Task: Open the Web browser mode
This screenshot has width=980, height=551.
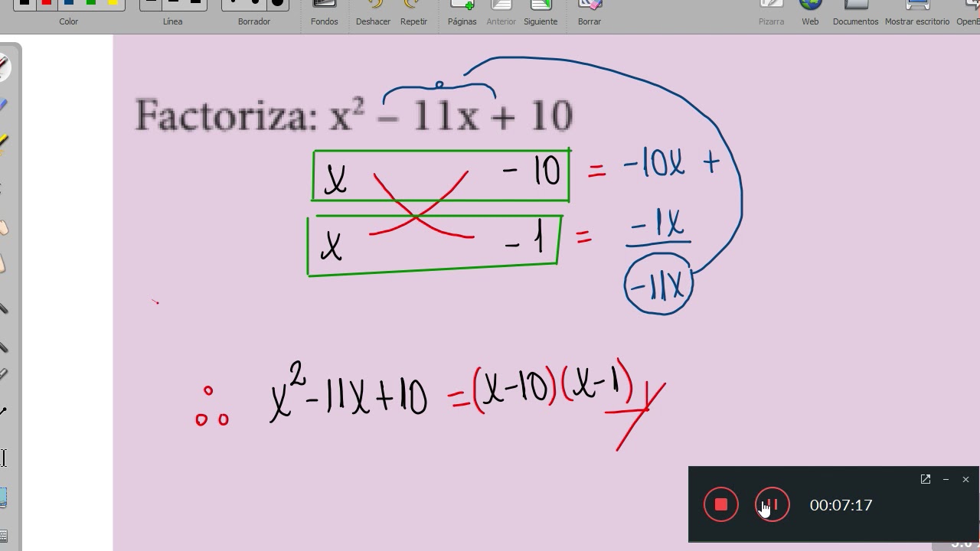Action: (x=810, y=13)
